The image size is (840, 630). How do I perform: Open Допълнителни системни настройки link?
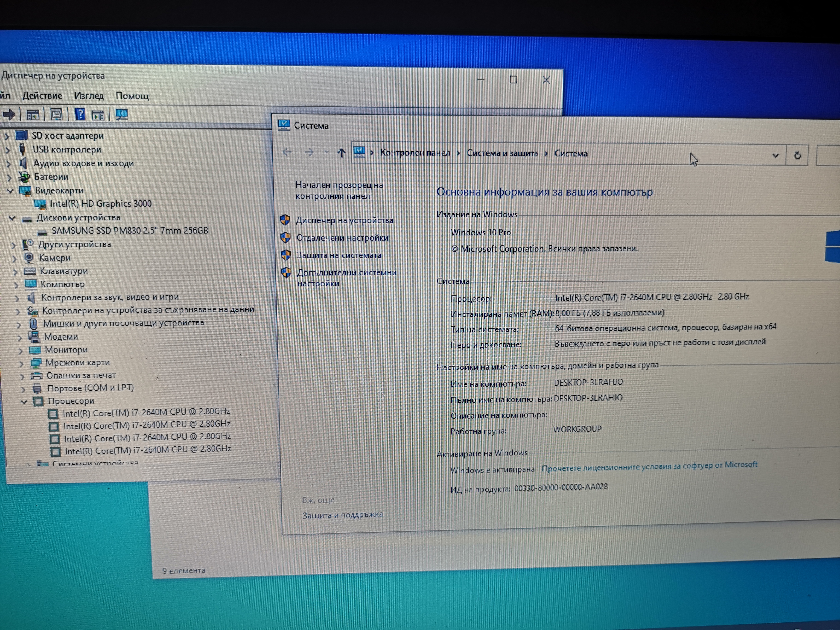click(x=347, y=278)
